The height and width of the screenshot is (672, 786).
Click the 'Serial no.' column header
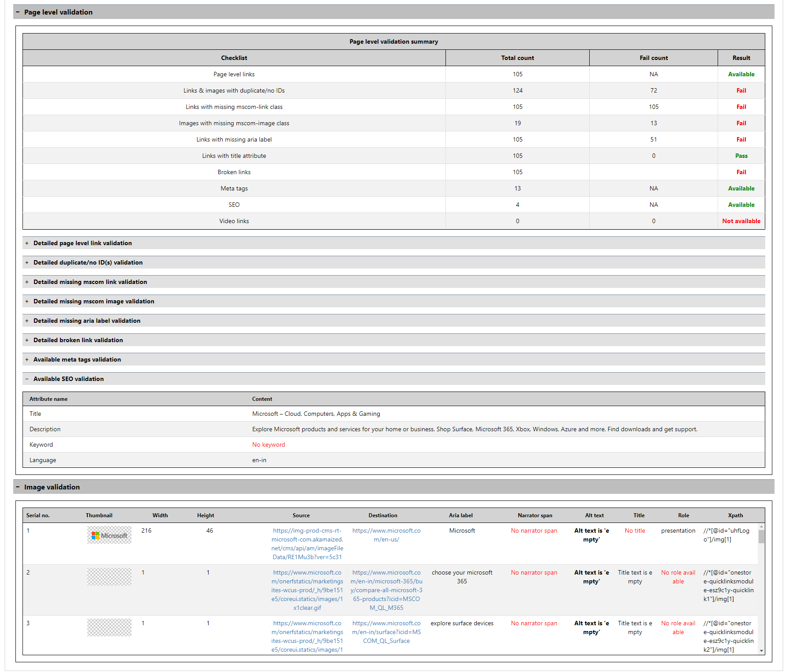pyautogui.click(x=38, y=515)
